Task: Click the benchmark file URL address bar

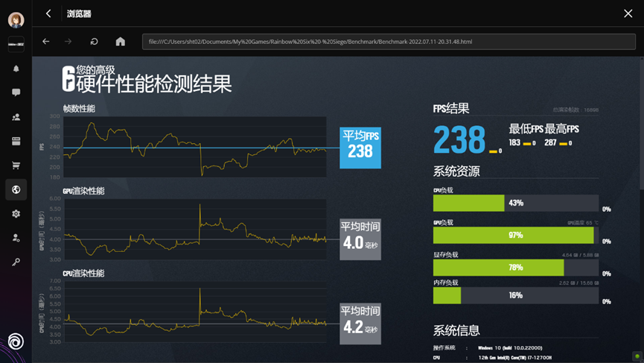Action: (x=387, y=42)
